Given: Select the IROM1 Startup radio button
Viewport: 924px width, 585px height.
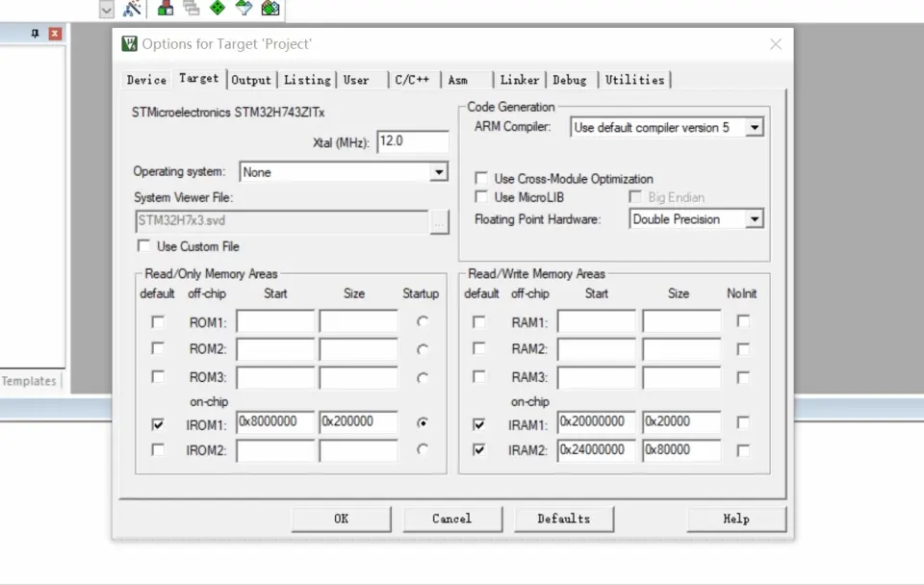Looking at the screenshot, I should point(422,423).
